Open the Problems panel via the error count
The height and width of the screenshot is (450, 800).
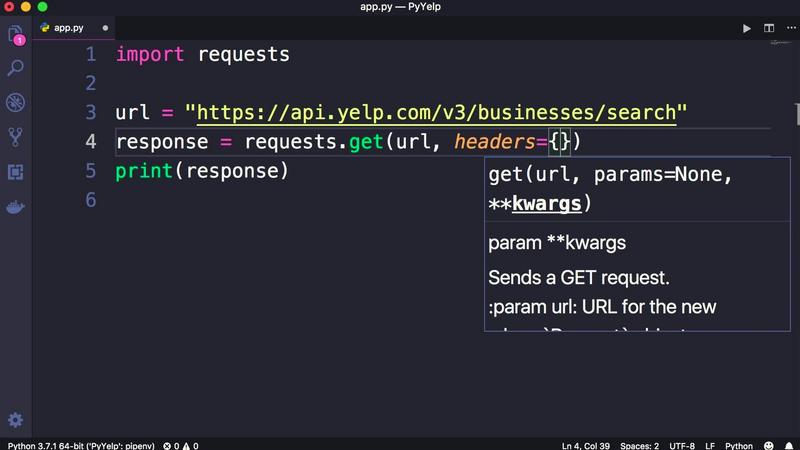coord(181,445)
